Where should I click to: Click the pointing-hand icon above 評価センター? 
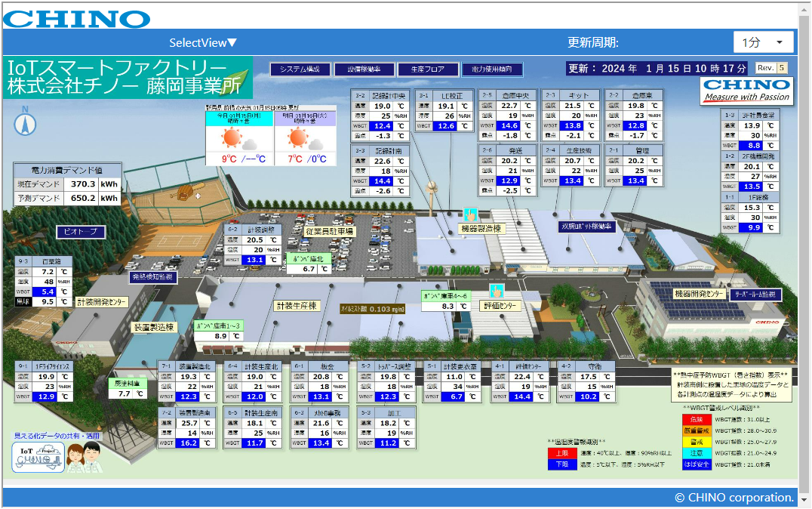pos(497,290)
